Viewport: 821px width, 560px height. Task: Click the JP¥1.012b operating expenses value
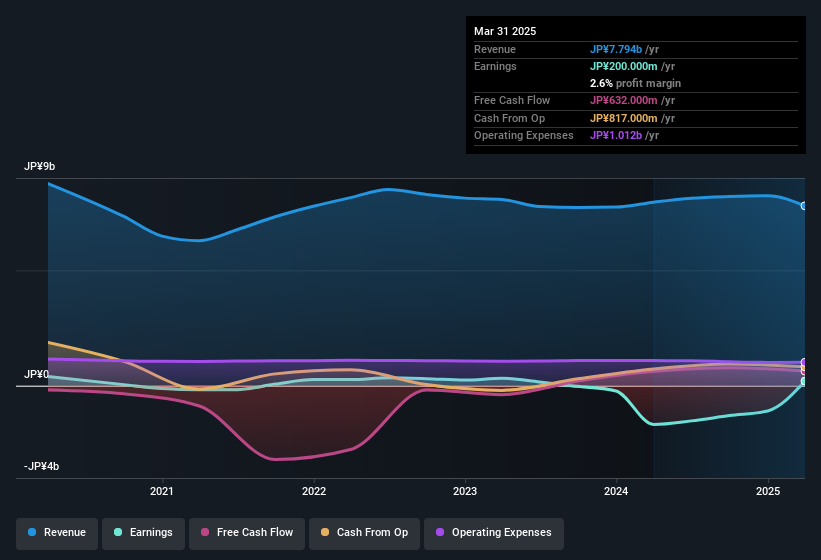[616, 136]
